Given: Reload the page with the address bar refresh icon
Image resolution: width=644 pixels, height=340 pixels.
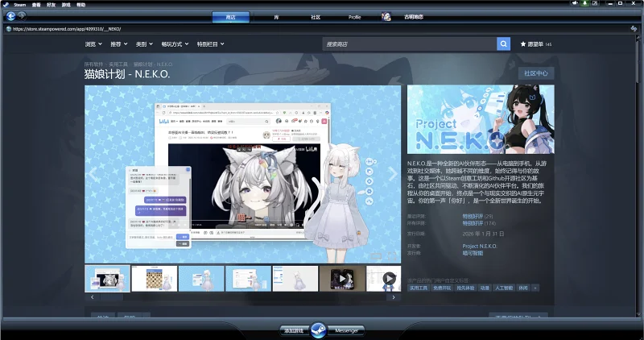Looking at the screenshot, I should [x=634, y=28].
